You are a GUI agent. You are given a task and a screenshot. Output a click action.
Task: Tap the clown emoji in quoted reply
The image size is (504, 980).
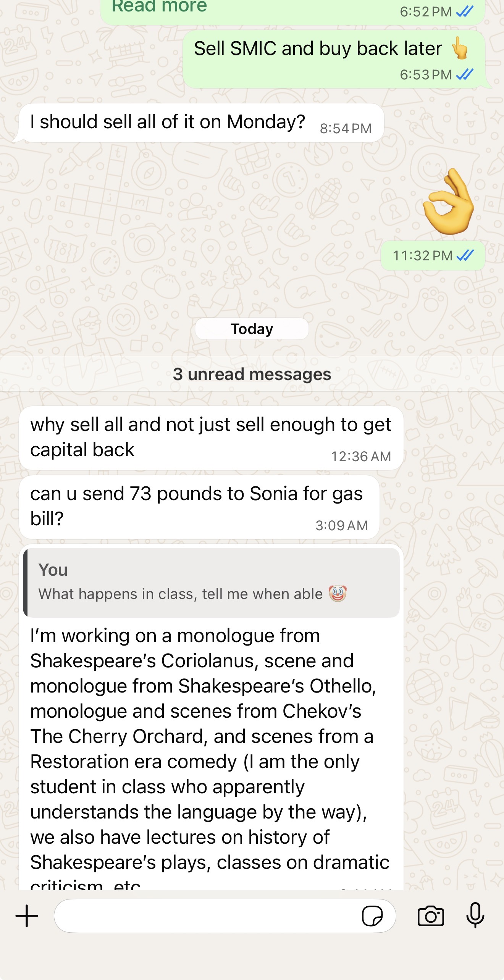tap(338, 594)
